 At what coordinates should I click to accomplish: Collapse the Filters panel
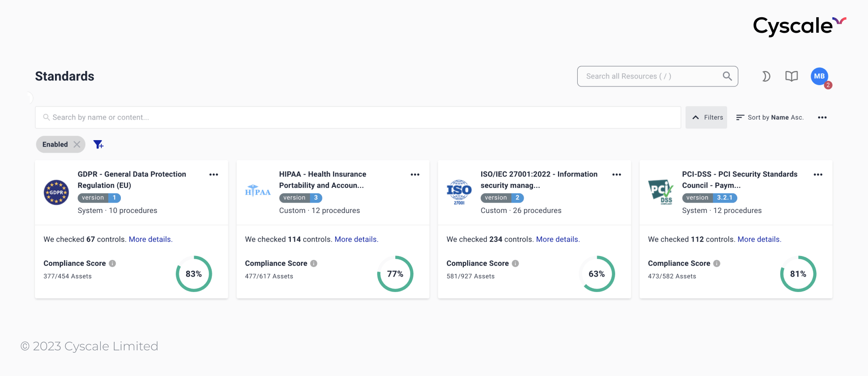click(707, 117)
